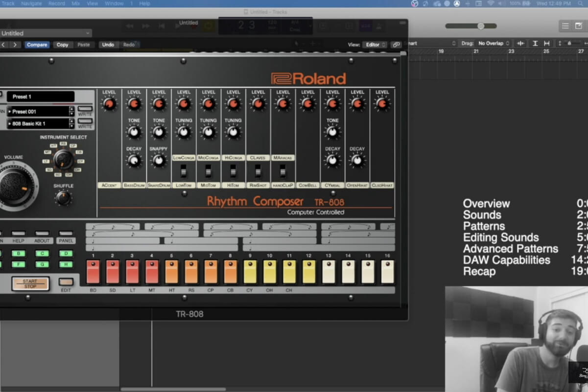Screen dimensions: 588x392
Task: Click the OpenHihat Decay knob
Action: 357,160
